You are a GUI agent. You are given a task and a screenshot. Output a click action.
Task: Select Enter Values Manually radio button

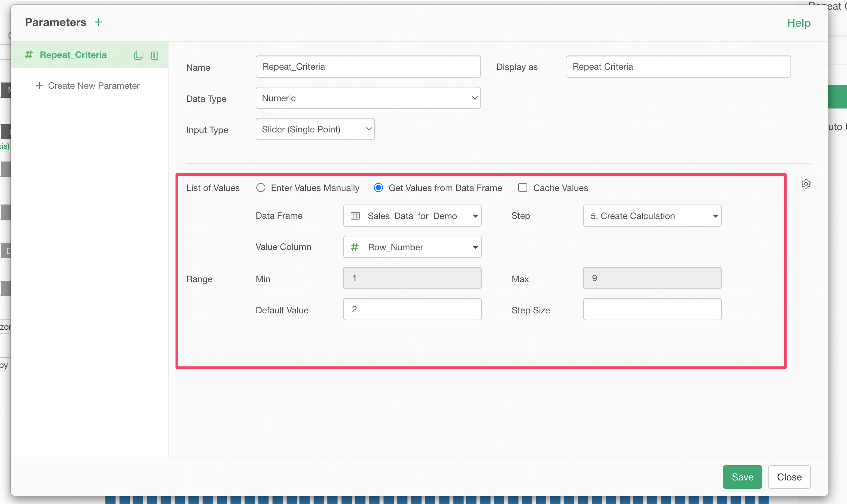(x=261, y=188)
